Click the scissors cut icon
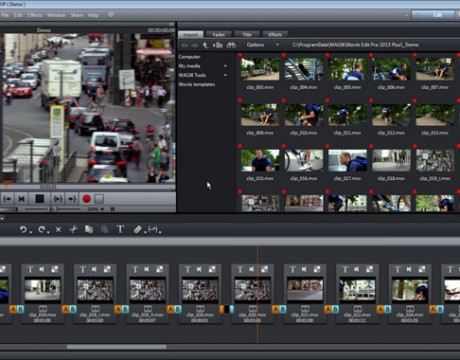This screenshot has width=460, height=360. point(73,229)
